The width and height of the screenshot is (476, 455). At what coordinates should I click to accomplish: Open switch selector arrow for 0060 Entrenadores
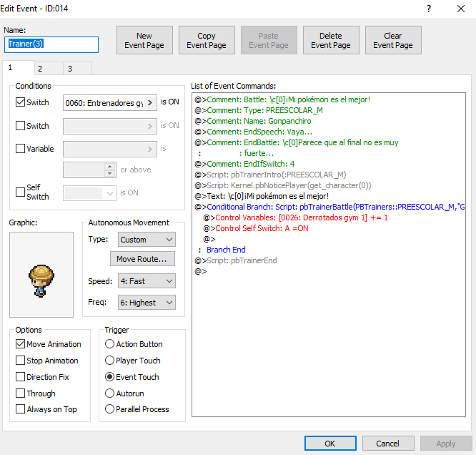click(x=150, y=102)
